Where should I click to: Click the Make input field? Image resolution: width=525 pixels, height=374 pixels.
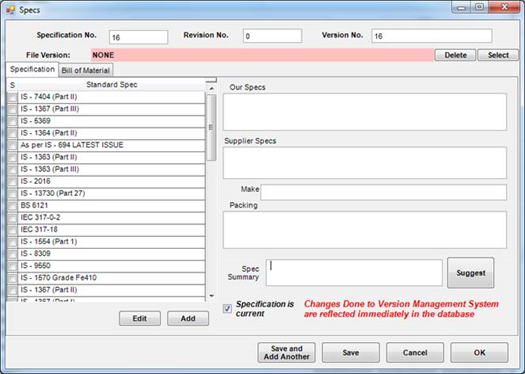384,192
